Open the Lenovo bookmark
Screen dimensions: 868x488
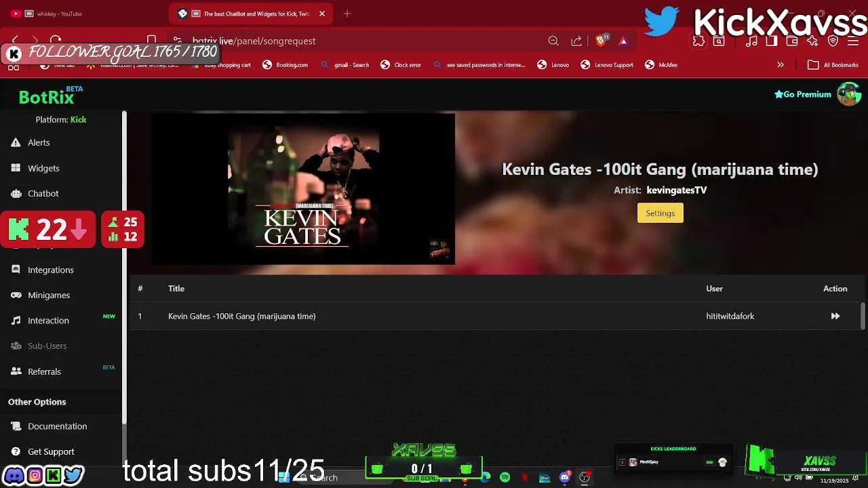tap(553, 65)
